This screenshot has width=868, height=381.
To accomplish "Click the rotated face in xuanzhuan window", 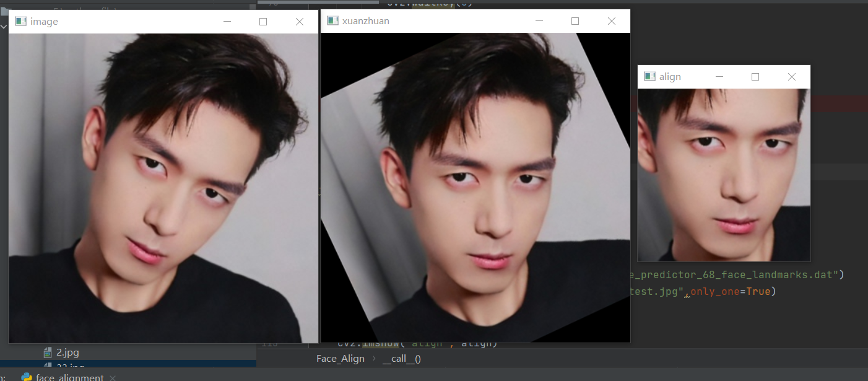I will pos(475,187).
